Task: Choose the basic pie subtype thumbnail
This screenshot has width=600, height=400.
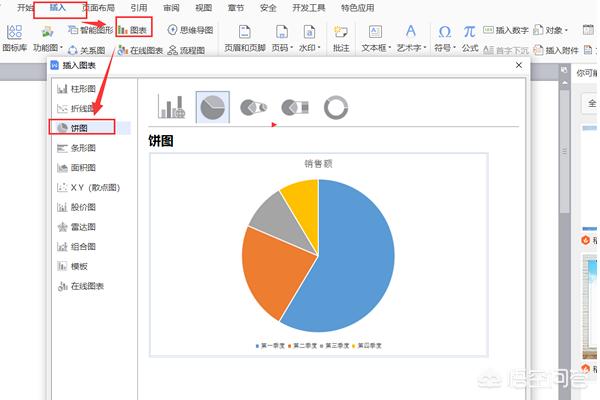Action: coord(213,107)
